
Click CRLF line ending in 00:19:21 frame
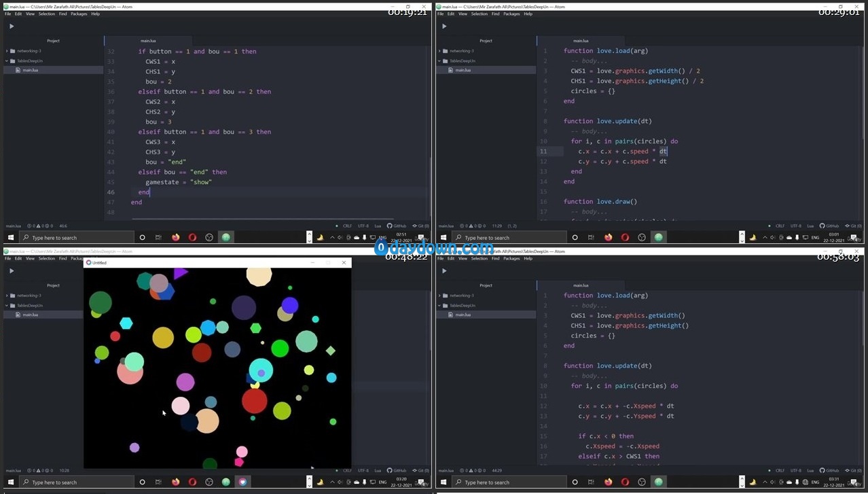click(x=347, y=226)
